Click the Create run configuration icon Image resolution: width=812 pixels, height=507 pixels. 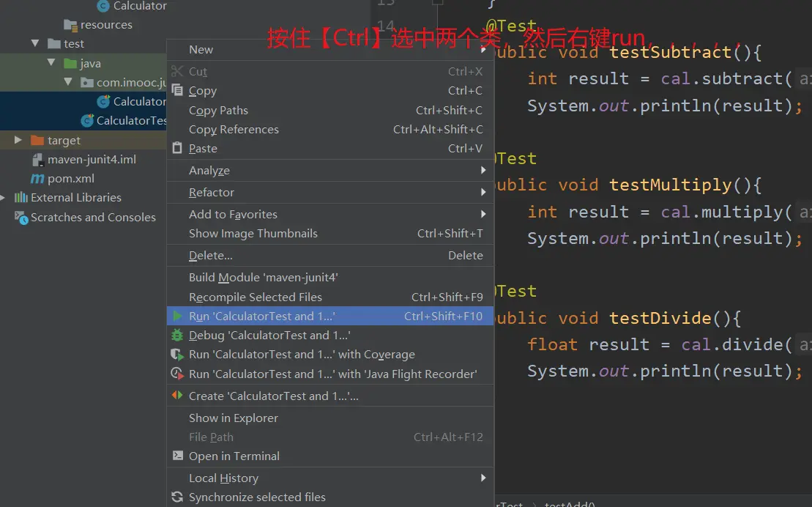(x=176, y=396)
